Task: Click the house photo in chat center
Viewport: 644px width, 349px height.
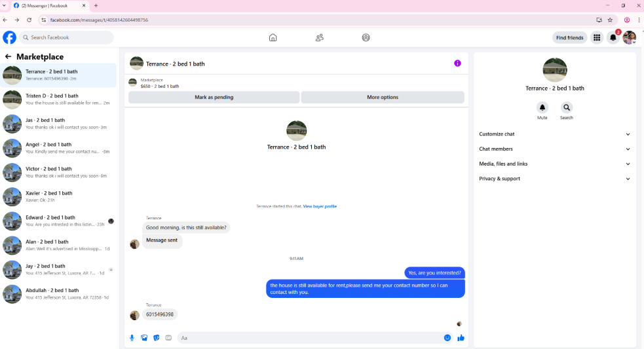Action: [x=297, y=130]
